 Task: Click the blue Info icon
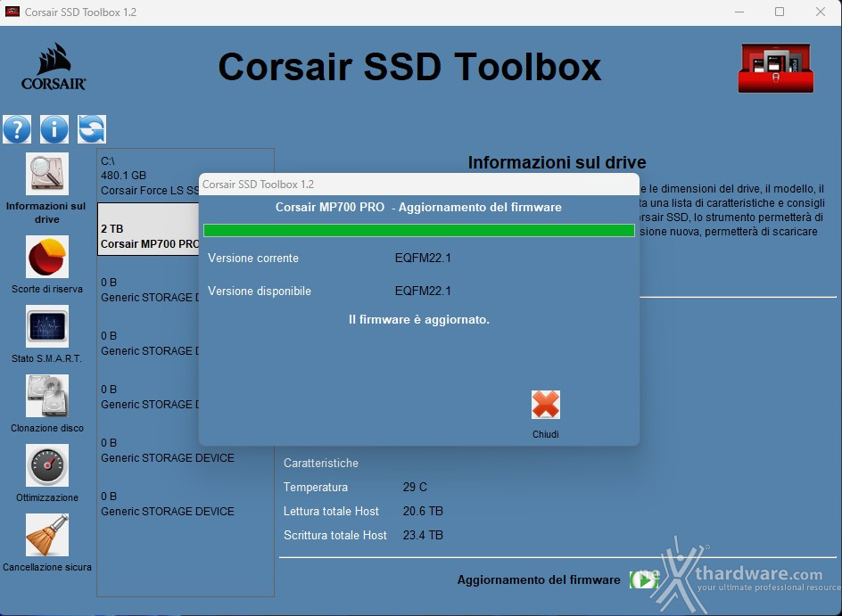tap(54, 129)
